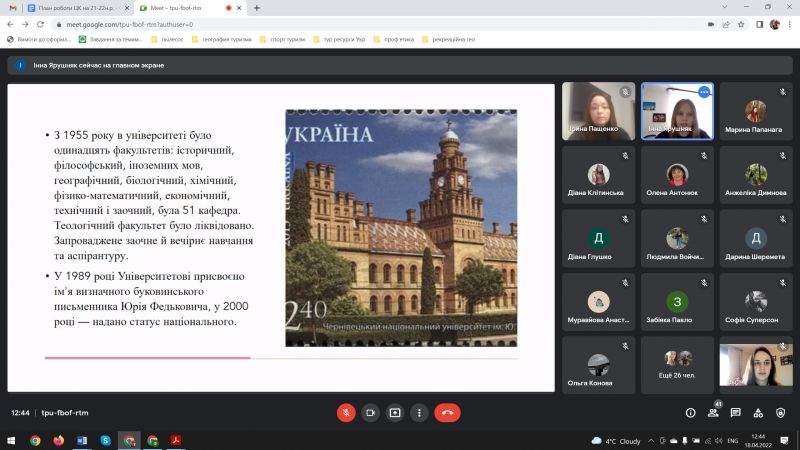Screen dimensions: 800x450
Task: Open 'тур ресурси Укр' bookmark folder
Action: point(339,39)
